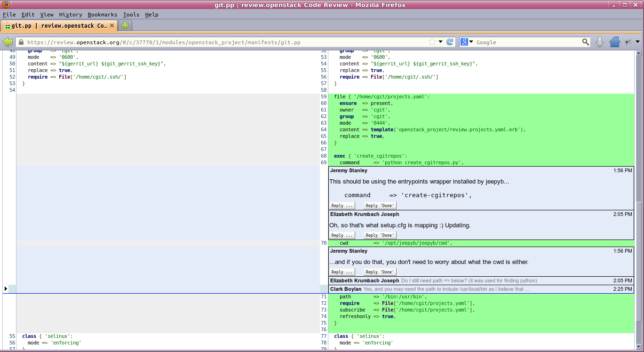Close the git.pp browser tab
This screenshot has height=352, width=644.
112,25
